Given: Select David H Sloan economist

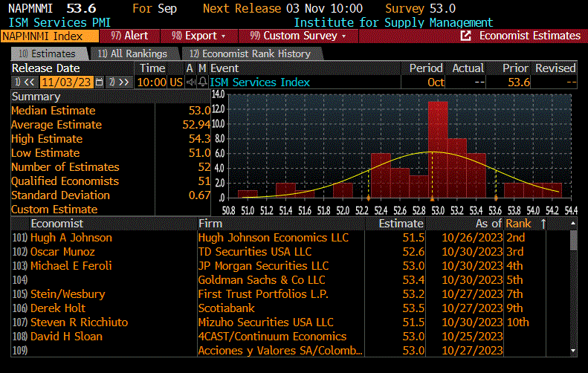Looking at the screenshot, I should point(66,337).
